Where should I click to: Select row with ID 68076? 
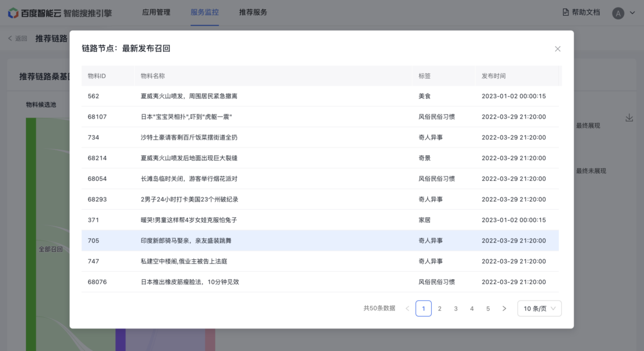pyautogui.click(x=320, y=282)
